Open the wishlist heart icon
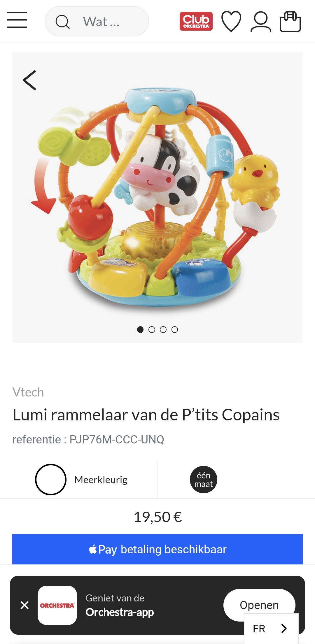This screenshot has height=644, width=315. pos(231,21)
